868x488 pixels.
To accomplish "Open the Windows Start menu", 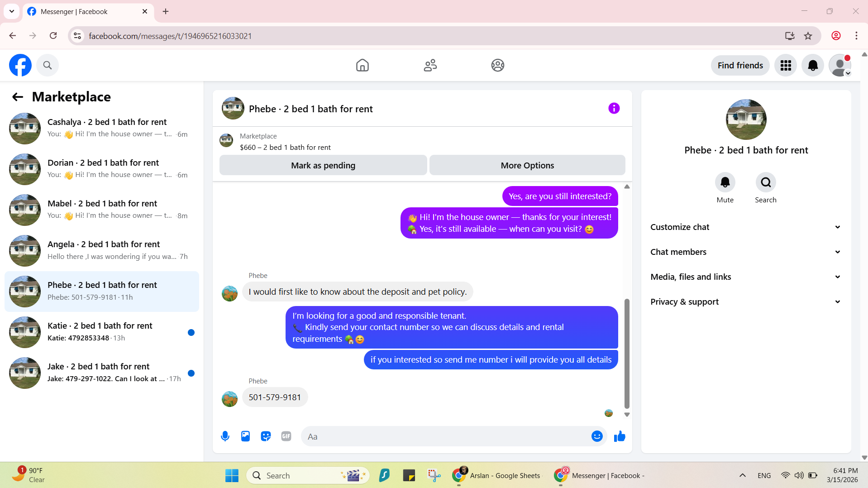I will click(232, 475).
